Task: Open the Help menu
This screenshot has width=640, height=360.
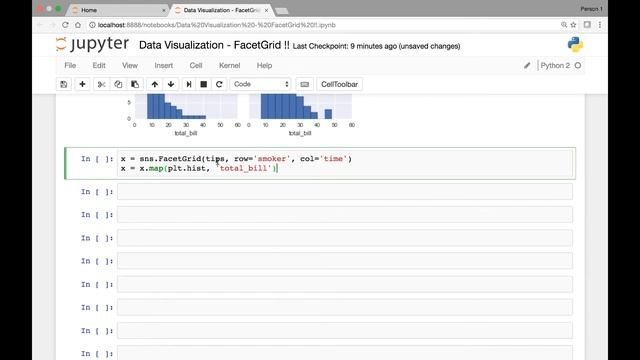Action: pos(264,65)
